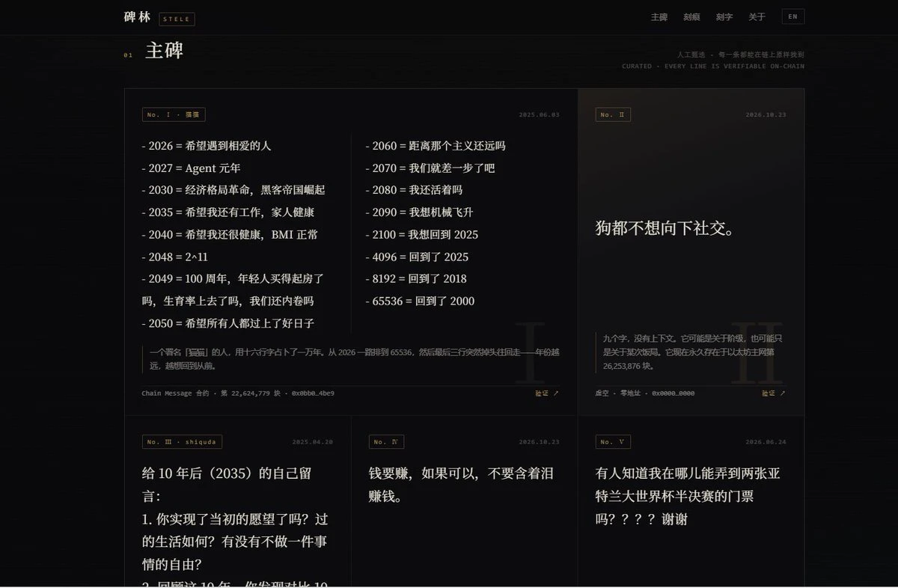Click the line '- 2090 = 我想机械飞升'
898x588 pixels.
tap(419, 212)
